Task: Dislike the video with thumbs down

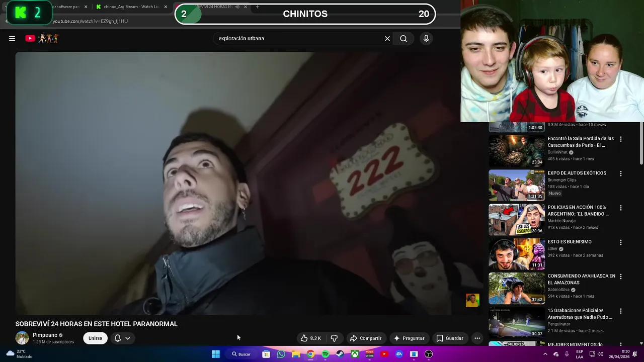Action: click(x=334, y=338)
